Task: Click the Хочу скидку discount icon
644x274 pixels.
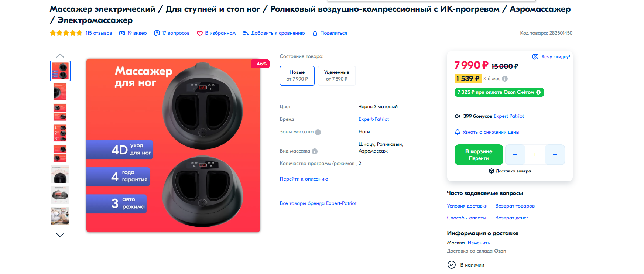Action: pyautogui.click(x=535, y=57)
